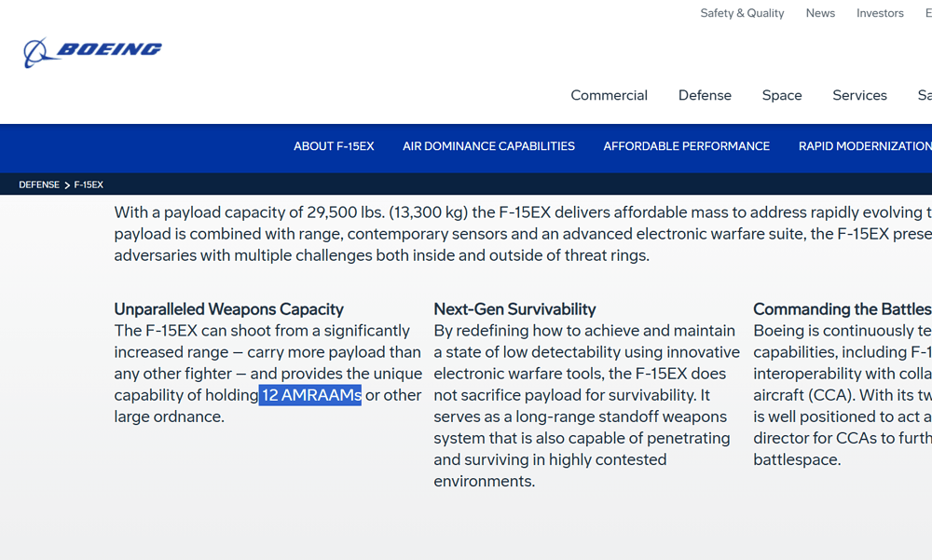Screen dimensions: 932x560
Task: Open the Investors link
Action: tap(880, 13)
